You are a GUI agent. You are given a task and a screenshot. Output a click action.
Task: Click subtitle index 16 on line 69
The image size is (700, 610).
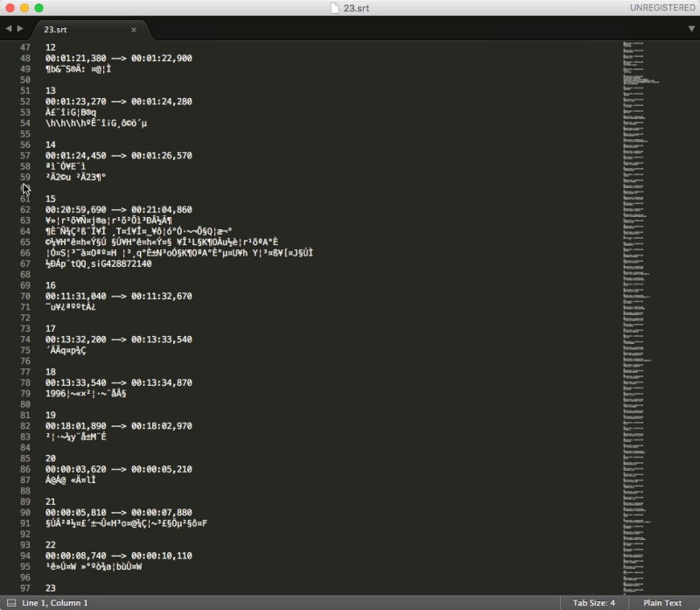coord(51,285)
